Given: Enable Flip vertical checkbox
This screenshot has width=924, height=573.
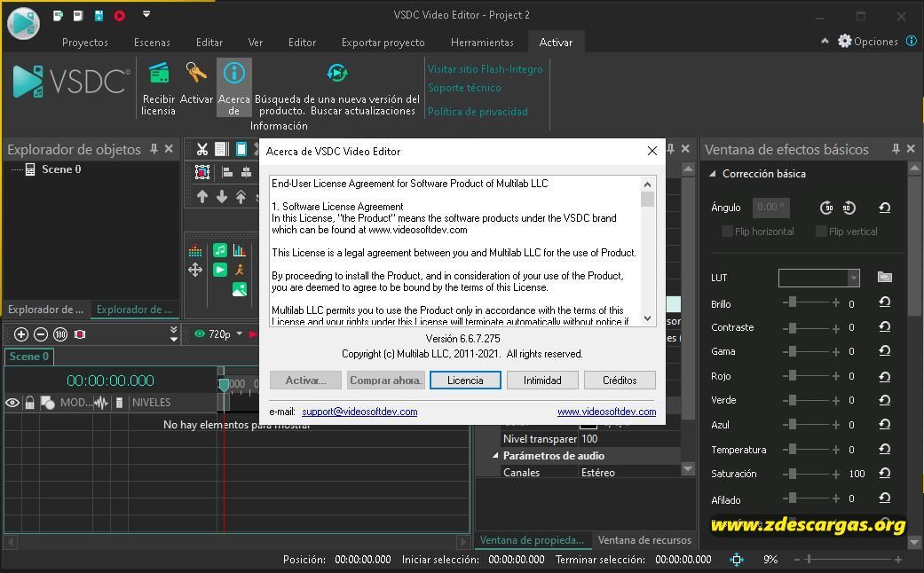Looking at the screenshot, I should pos(821,232).
